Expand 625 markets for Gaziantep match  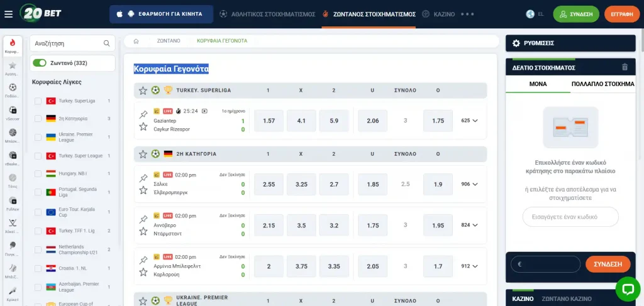point(469,121)
